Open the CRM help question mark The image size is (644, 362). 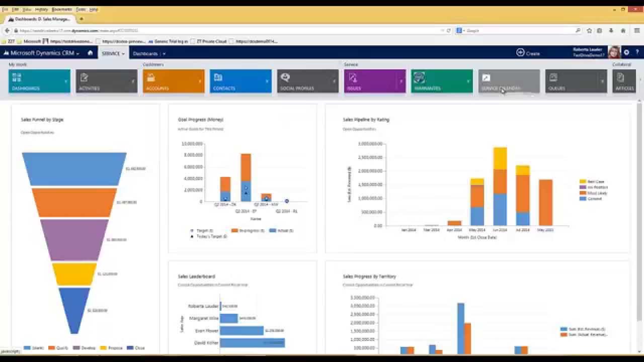click(x=637, y=52)
